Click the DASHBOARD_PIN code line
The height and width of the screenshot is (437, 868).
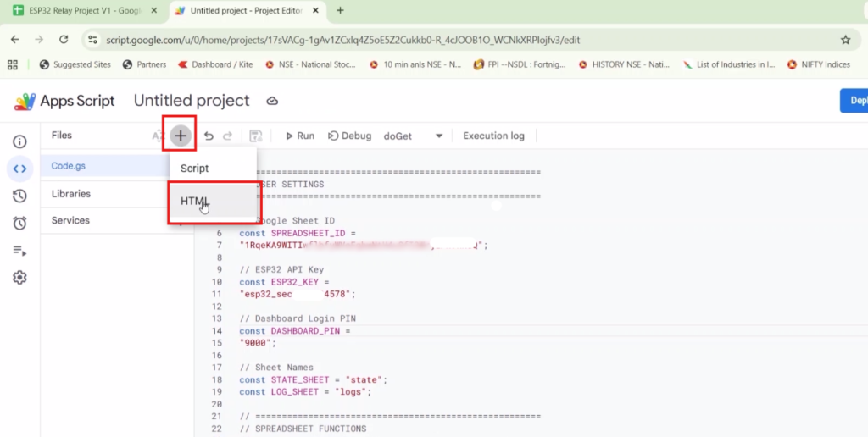[x=295, y=331]
